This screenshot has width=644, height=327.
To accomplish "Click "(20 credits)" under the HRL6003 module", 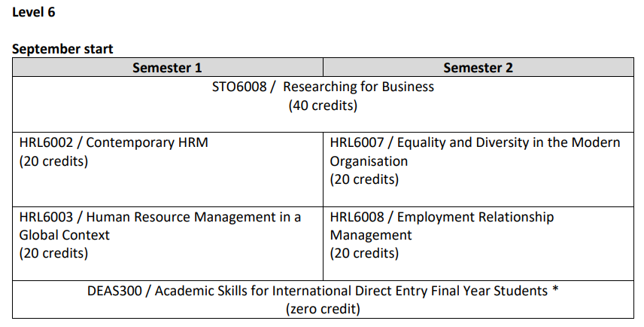I will 53,253.
